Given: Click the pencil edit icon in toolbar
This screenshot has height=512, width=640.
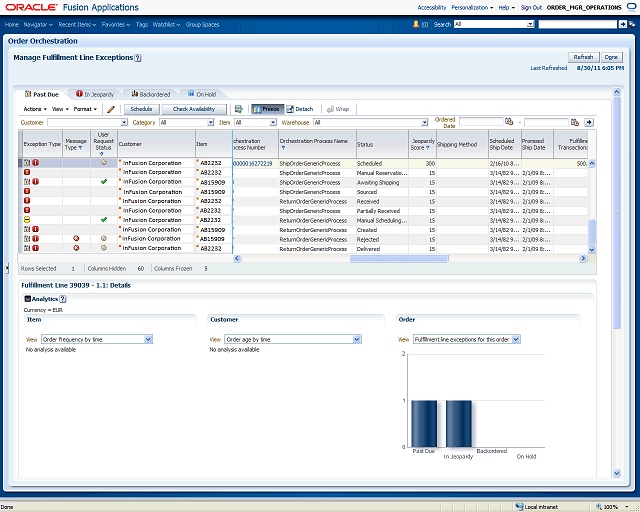Looking at the screenshot, I should pos(112,109).
